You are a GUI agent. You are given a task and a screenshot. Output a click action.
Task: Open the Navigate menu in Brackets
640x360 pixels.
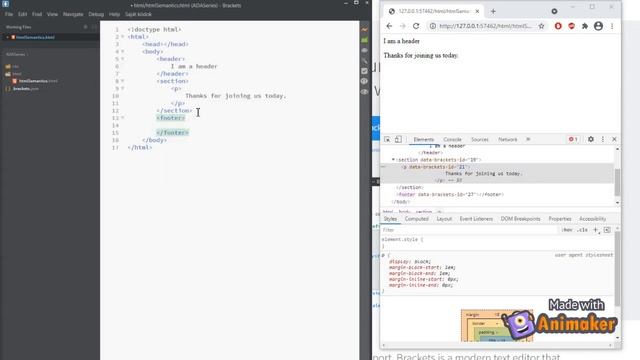[73, 14]
